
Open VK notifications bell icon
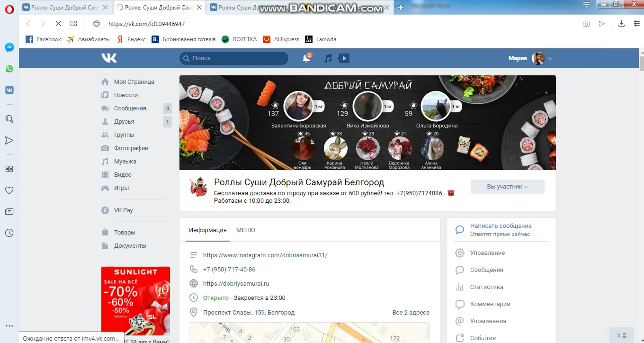coord(306,58)
